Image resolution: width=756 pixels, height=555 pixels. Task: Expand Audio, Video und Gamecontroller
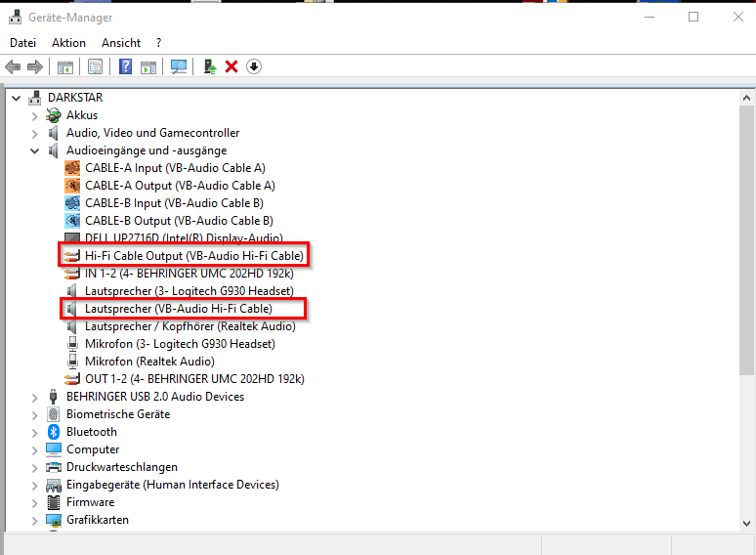pyautogui.click(x=35, y=134)
